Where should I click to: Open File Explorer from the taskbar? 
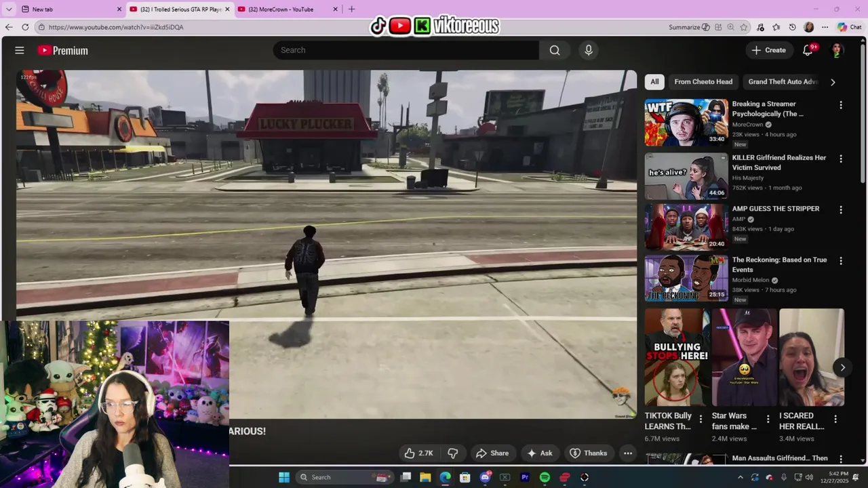[425, 477]
